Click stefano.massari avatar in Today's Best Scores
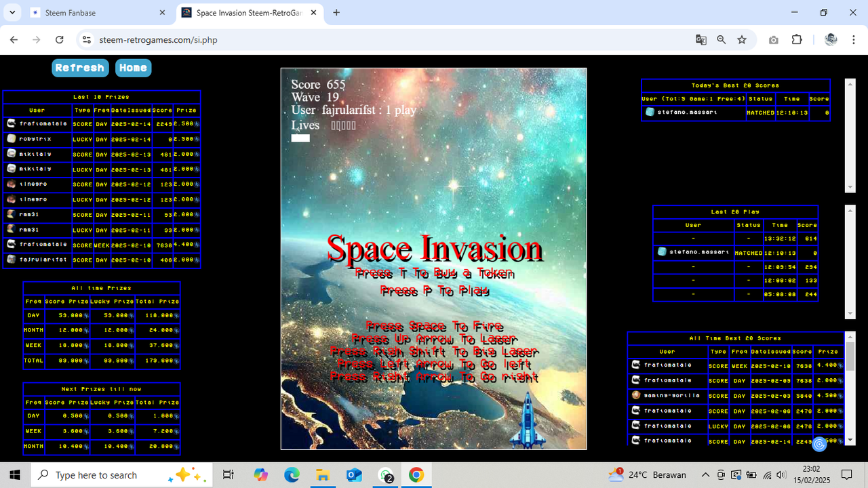This screenshot has width=868, height=488. coord(650,112)
